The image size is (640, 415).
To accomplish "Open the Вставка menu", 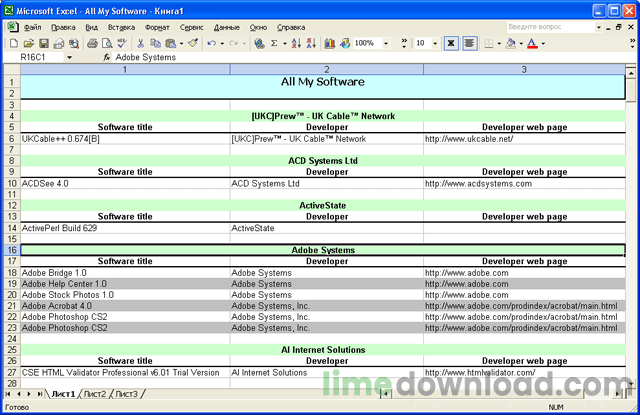I will (x=121, y=27).
